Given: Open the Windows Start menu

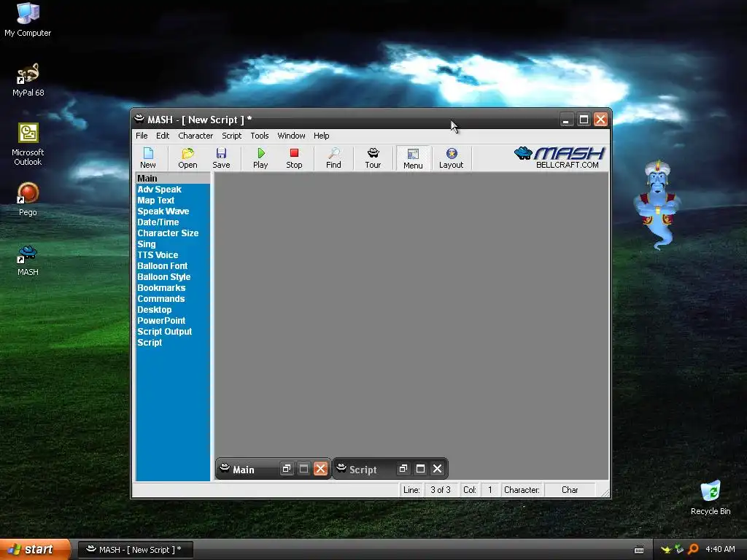Looking at the screenshot, I should (x=35, y=550).
